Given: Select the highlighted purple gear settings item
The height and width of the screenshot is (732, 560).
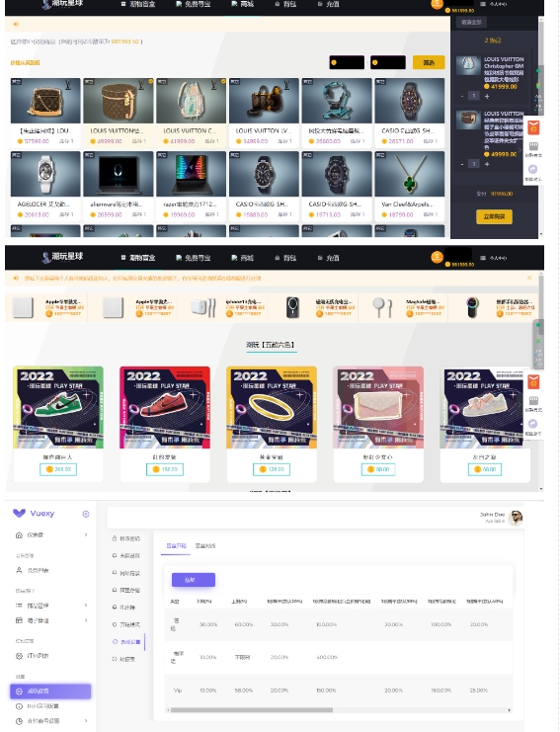Looking at the screenshot, I should click(x=50, y=691).
